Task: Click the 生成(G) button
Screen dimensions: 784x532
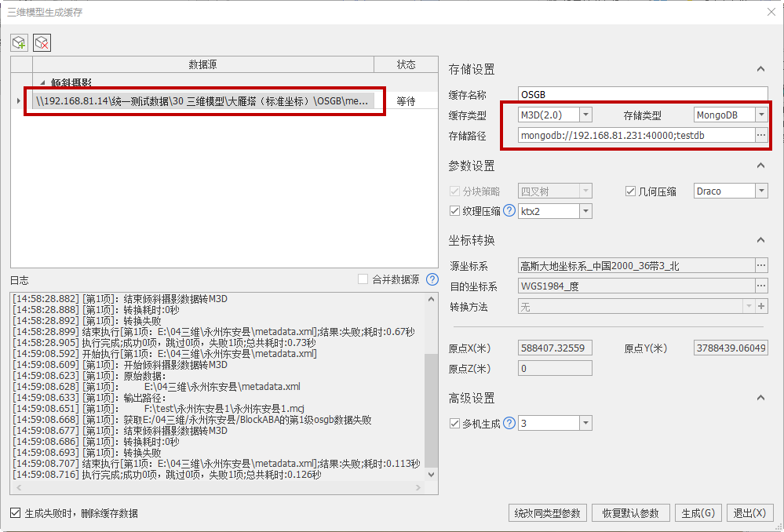Action: click(x=698, y=513)
